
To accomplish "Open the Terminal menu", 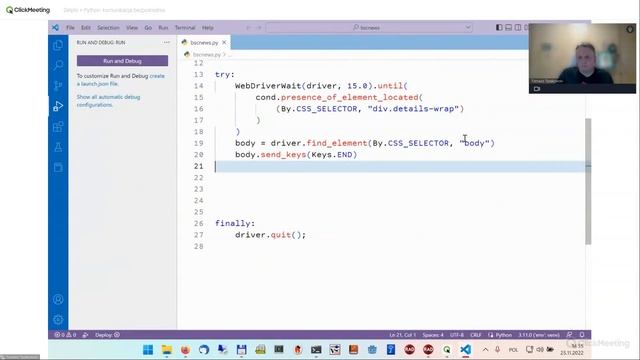I will pyautogui.click(x=185, y=28).
